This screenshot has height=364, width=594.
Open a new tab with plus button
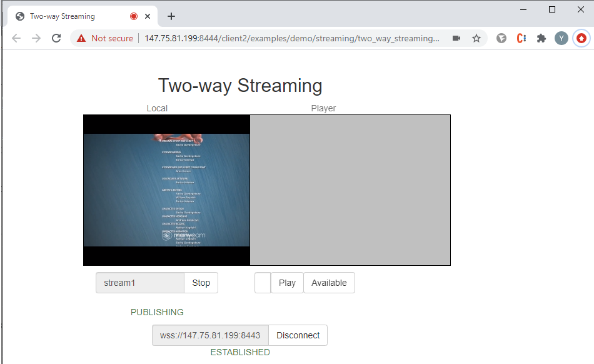click(x=171, y=16)
